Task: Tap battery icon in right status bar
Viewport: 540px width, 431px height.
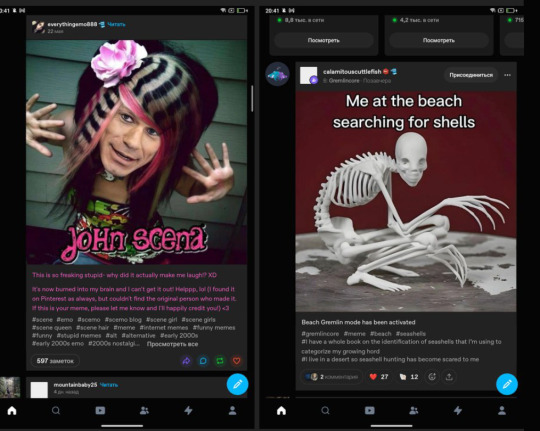Action: (x=511, y=11)
